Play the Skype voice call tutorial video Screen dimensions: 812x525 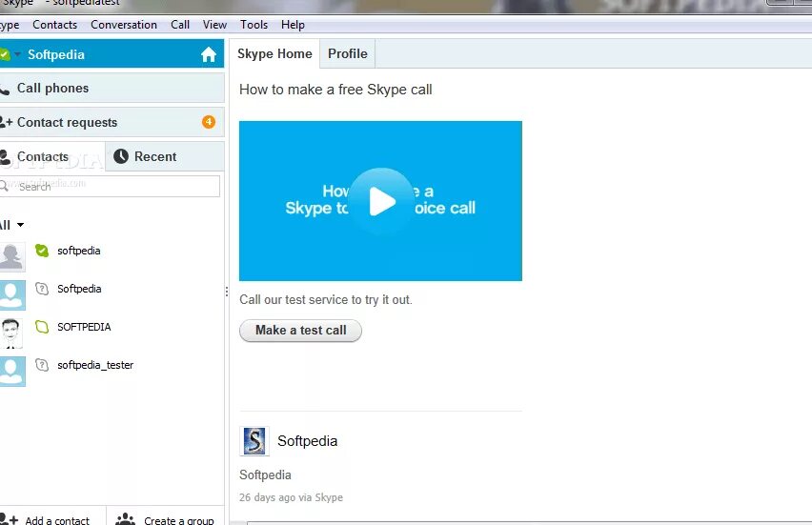pyautogui.click(x=381, y=201)
